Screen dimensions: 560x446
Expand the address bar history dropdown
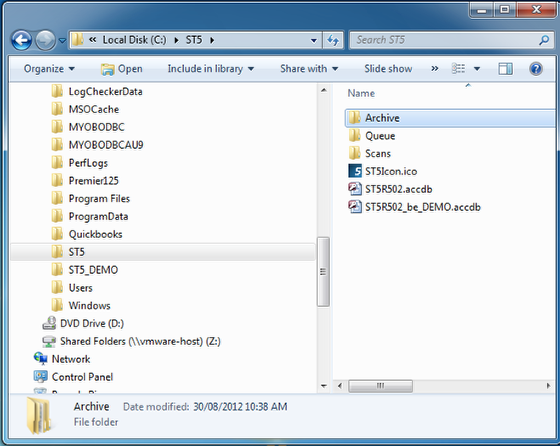[x=314, y=40]
